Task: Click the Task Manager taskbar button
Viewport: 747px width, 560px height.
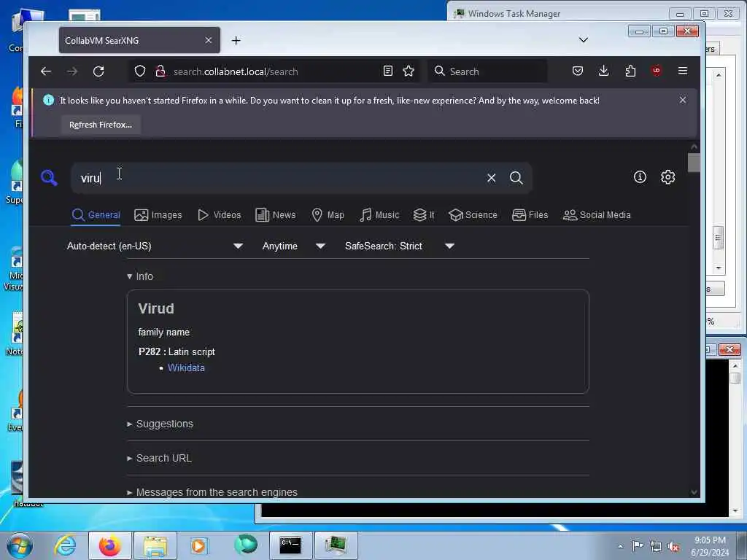Action: point(336,545)
